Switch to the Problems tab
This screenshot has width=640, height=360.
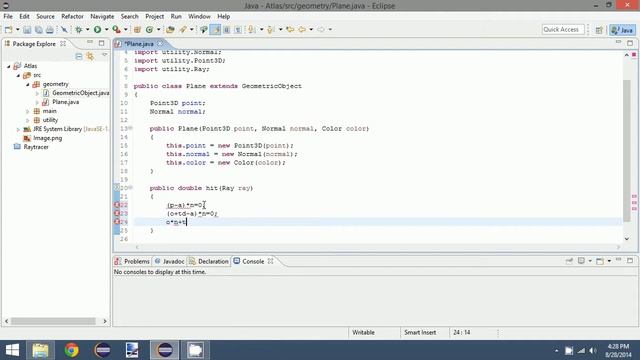point(132,261)
